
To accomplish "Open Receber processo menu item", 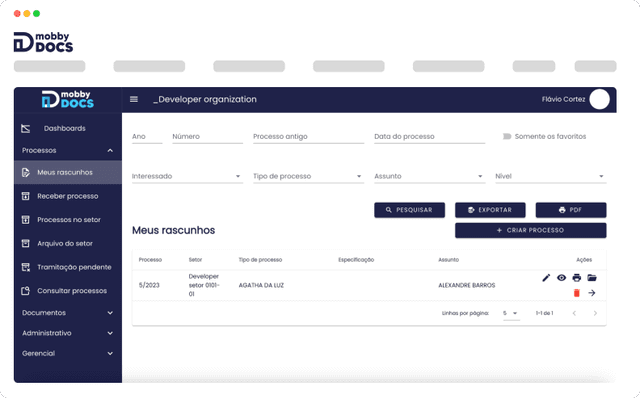I will tap(68, 196).
